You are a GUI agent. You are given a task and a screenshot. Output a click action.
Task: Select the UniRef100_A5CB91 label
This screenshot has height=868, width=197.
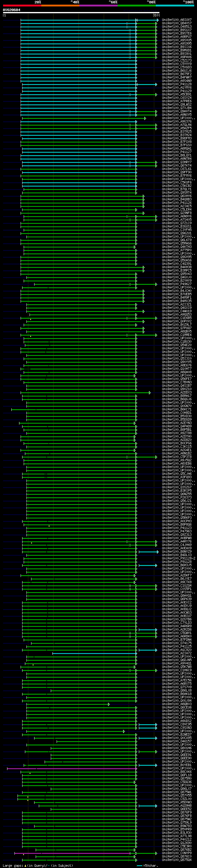click(x=176, y=94)
